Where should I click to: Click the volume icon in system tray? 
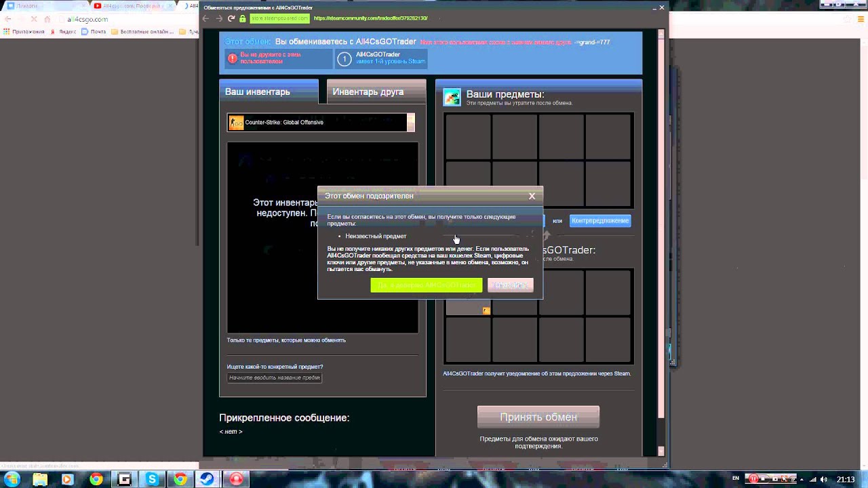(825, 479)
